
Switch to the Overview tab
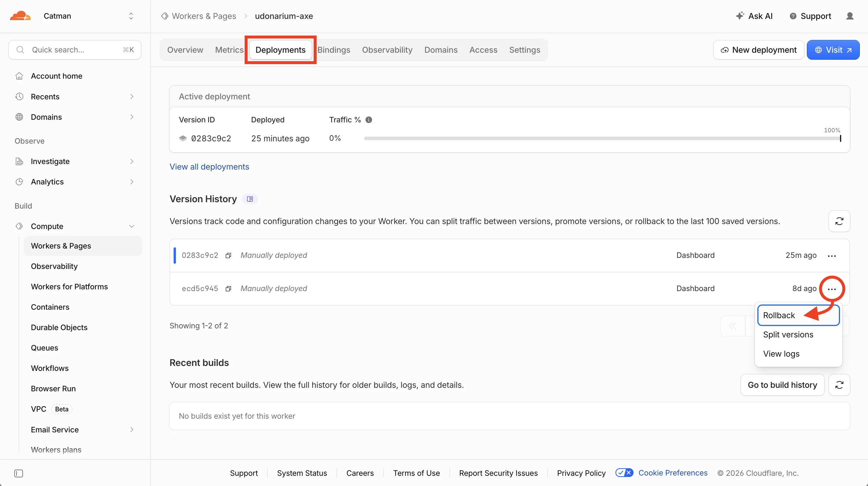point(185,50)
